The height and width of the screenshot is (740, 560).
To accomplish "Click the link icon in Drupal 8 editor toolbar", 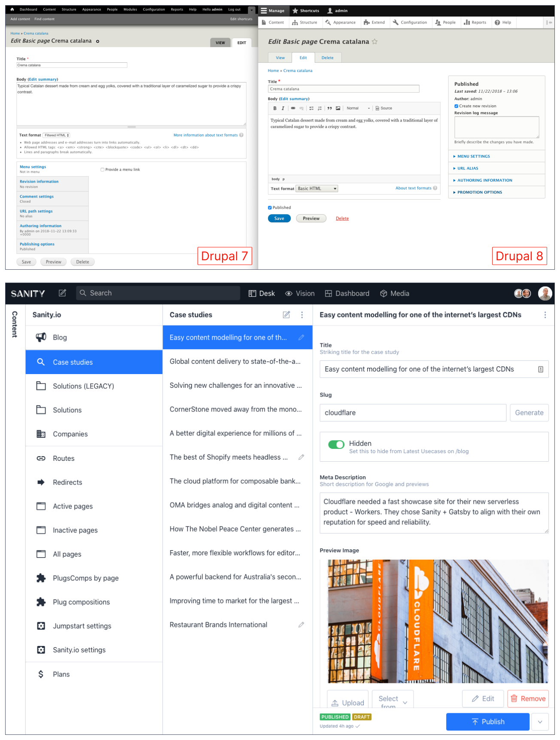I will [293, 108].
